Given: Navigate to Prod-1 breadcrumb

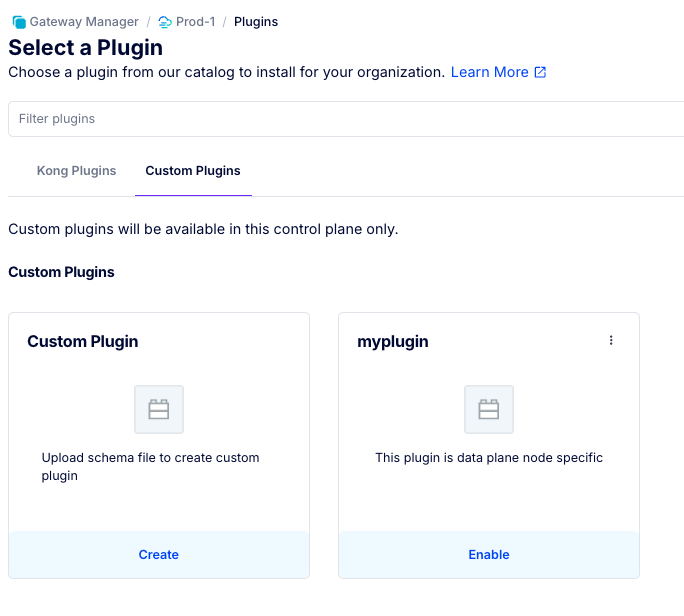Looking at the screenshot, I should click(195, 22).
